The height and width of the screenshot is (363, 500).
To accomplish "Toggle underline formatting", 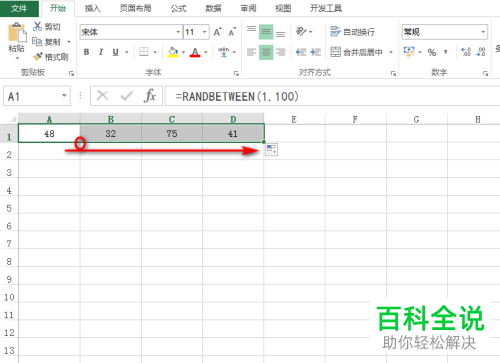I will (x=115, y=52).
